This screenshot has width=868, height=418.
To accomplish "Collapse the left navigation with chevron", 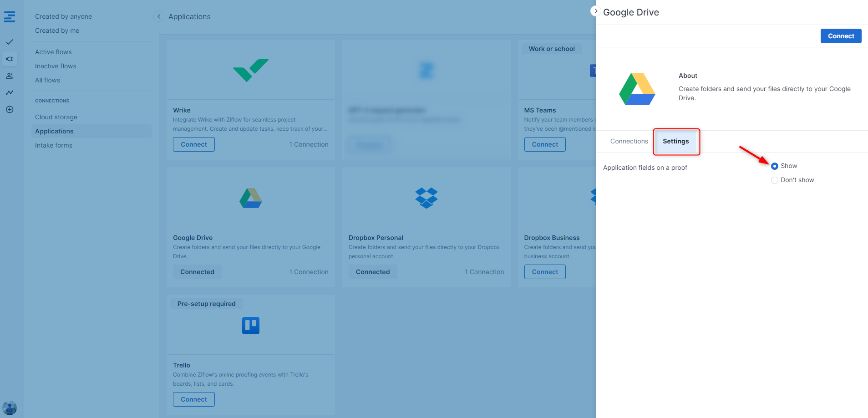I will (x=159, y=17).
